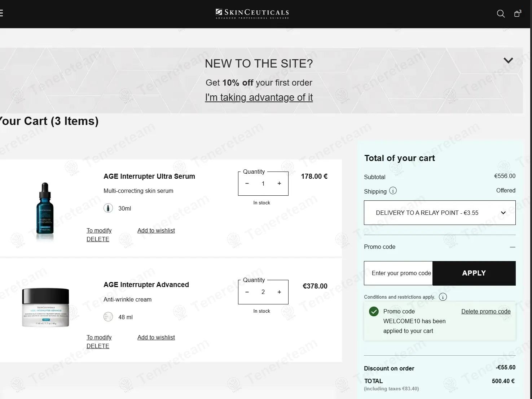Image resolution: width=532 pixels, height=399 pixels.
Task: Click the -€55.60 discount amount
Action: pos(505,367)
